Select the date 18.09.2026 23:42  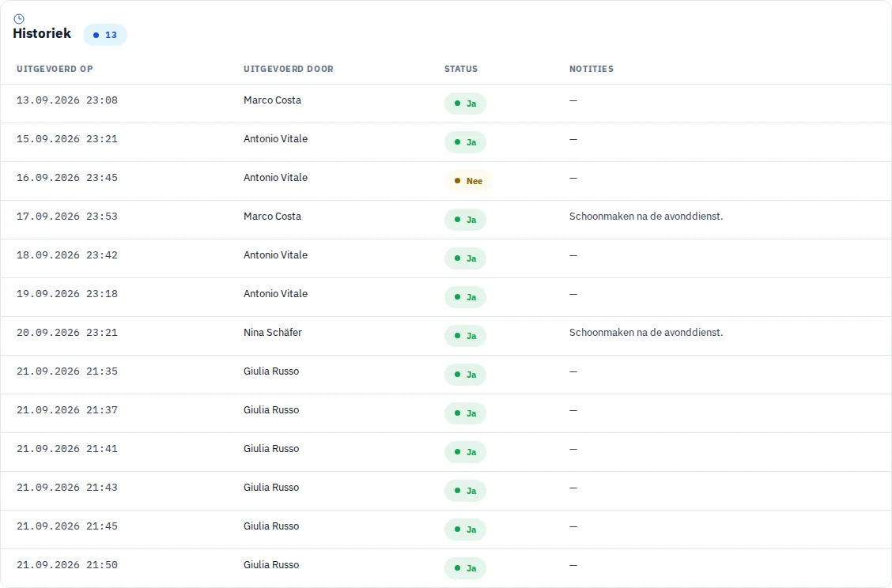pos(67,254)
